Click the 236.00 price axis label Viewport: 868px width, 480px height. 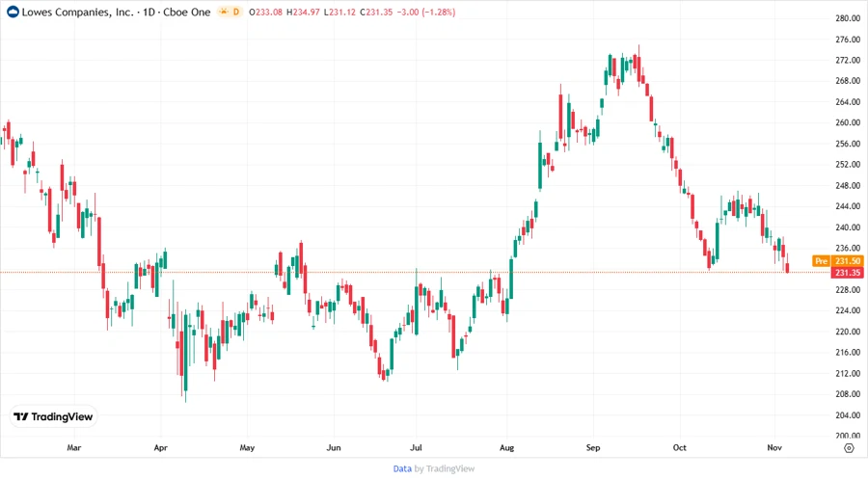[x=848, y=248]
